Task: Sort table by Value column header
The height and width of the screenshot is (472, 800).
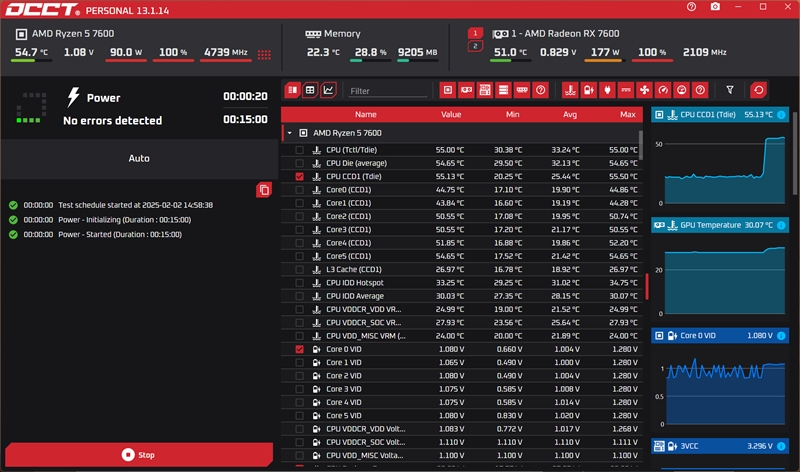Action: 451,114
